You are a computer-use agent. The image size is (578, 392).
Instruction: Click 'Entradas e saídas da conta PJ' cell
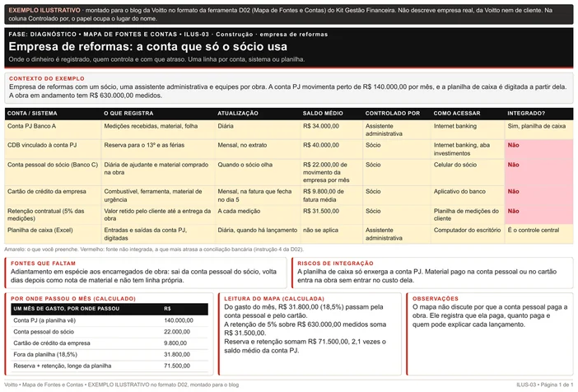[158, 234]
